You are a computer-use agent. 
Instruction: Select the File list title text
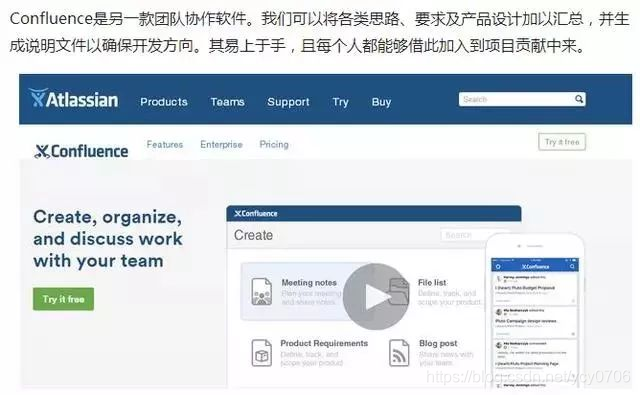(432, 282)
